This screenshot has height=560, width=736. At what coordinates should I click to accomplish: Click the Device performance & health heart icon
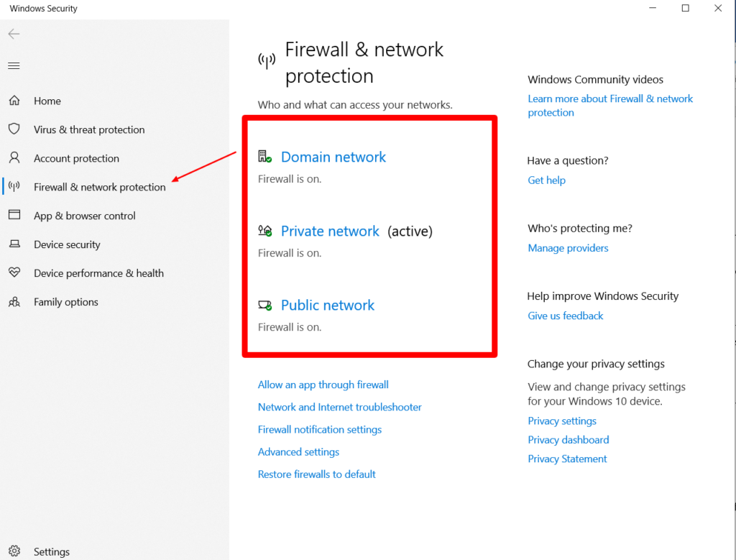tap(15, 273)
